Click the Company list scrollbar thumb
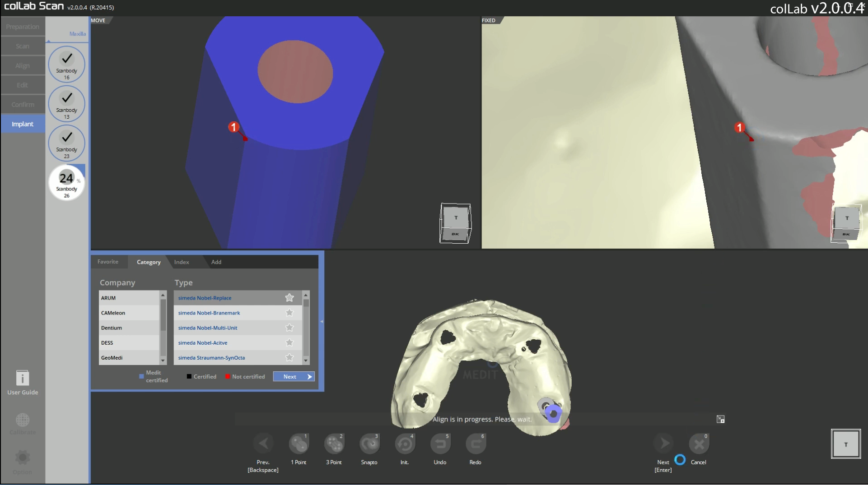 pyautogui.click(x=163, y=315)
